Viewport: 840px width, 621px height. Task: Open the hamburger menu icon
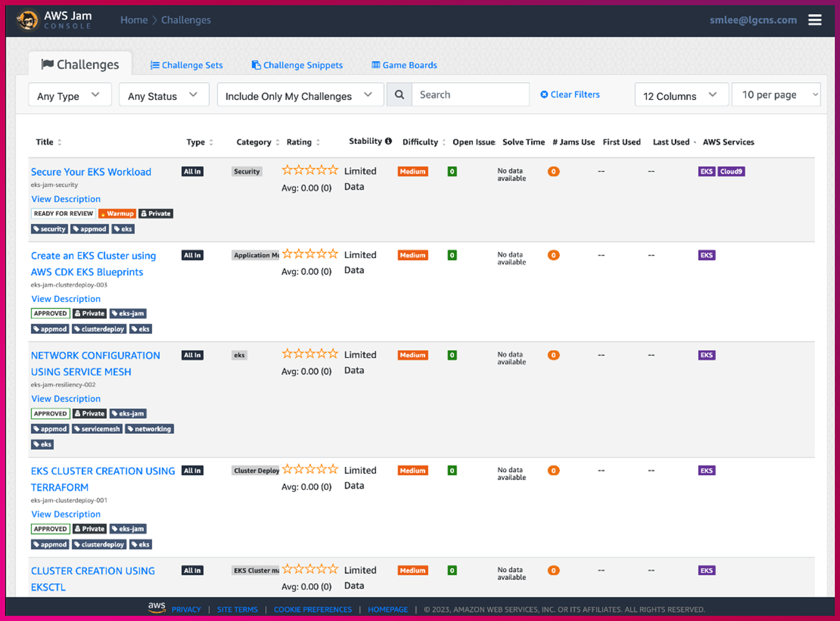coord(815,20)
